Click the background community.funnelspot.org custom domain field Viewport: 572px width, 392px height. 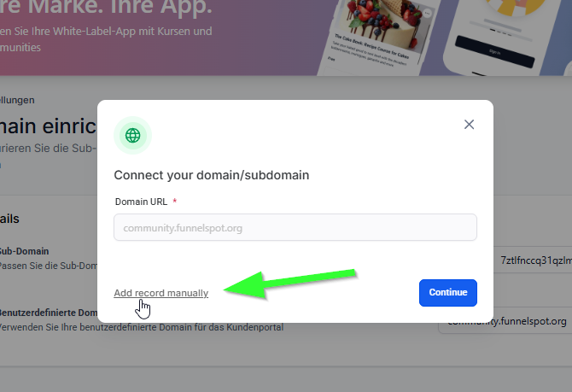(506, 322)
